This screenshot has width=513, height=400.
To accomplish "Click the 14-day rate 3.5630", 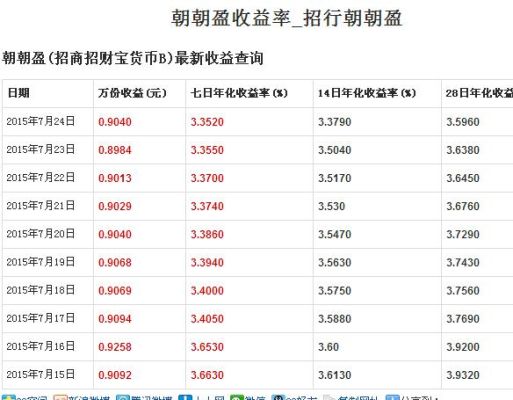I will [x=334, y=263].
